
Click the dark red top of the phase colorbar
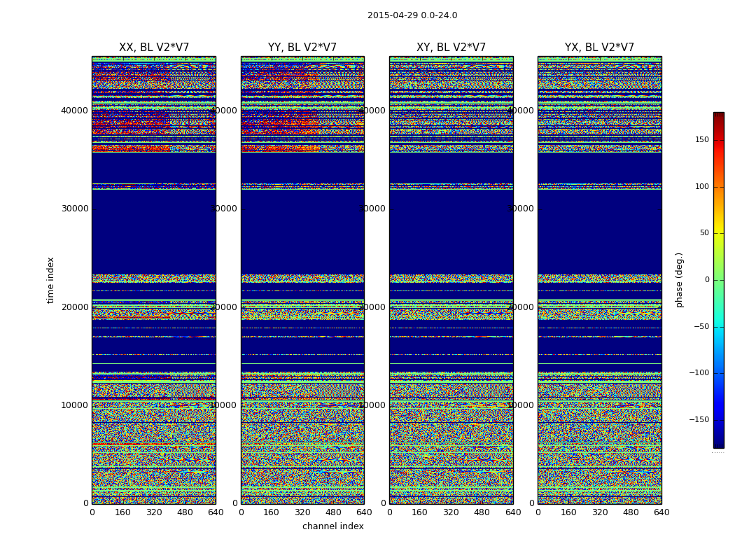coord(718,115)
